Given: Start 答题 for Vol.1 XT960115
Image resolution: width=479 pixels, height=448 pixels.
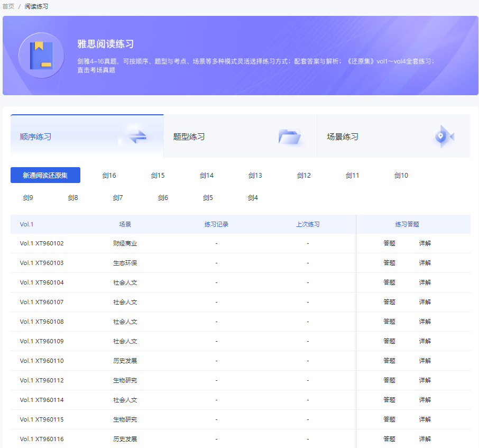Looking at the screenshot, I should (x=389, y=419).
